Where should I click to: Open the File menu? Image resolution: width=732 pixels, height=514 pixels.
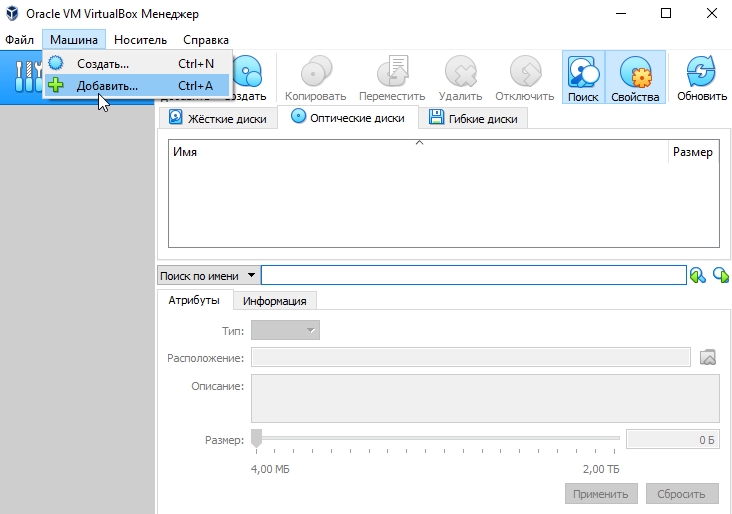(x=19, y=40)
